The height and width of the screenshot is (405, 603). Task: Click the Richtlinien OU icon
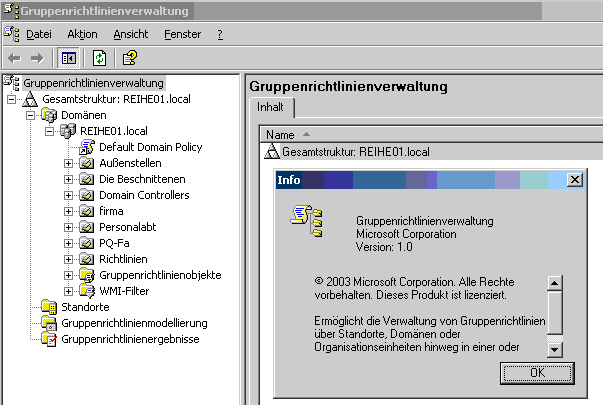tap(87, 259)
